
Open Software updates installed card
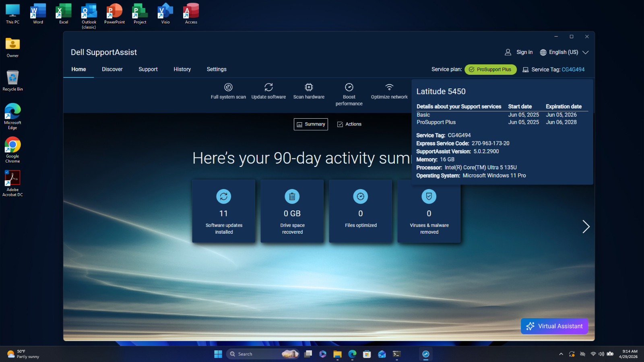(224, 211)
